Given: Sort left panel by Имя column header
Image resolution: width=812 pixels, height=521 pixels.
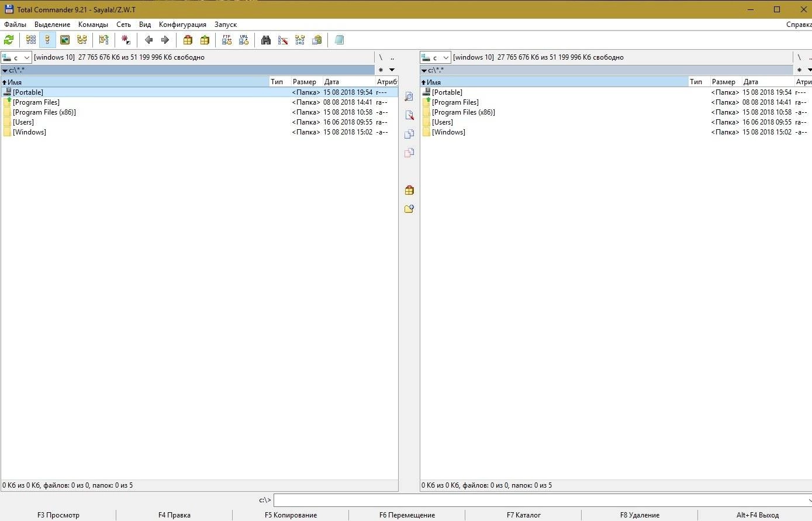Looking at the screenshot, I should (x=135, y=82).
